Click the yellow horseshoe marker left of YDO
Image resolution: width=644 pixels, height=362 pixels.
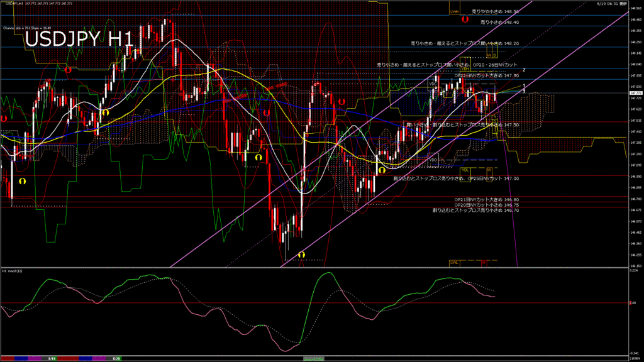[382, 170]
